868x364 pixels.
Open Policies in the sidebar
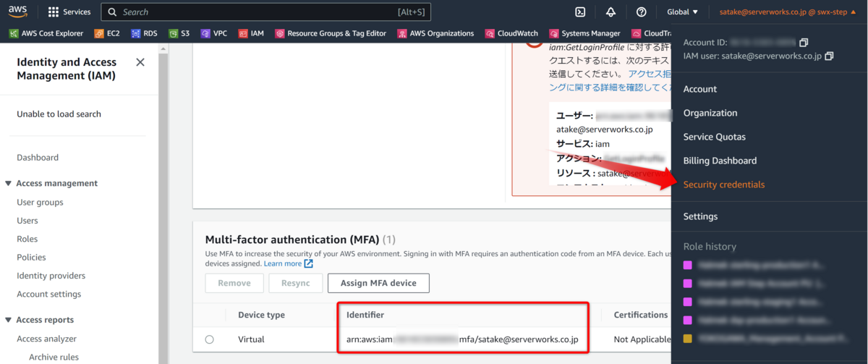[31, 257]
